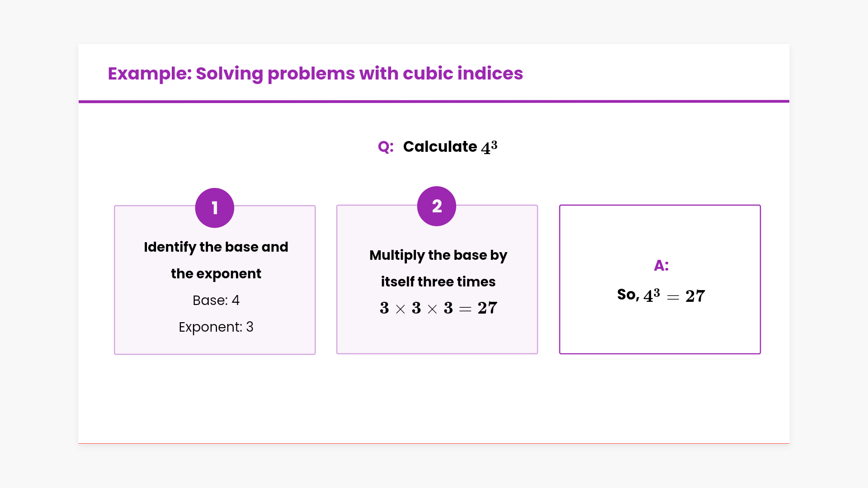Select the slide title about cubic indices
This screenshot has width=868, height=488.
pos(315,73)
